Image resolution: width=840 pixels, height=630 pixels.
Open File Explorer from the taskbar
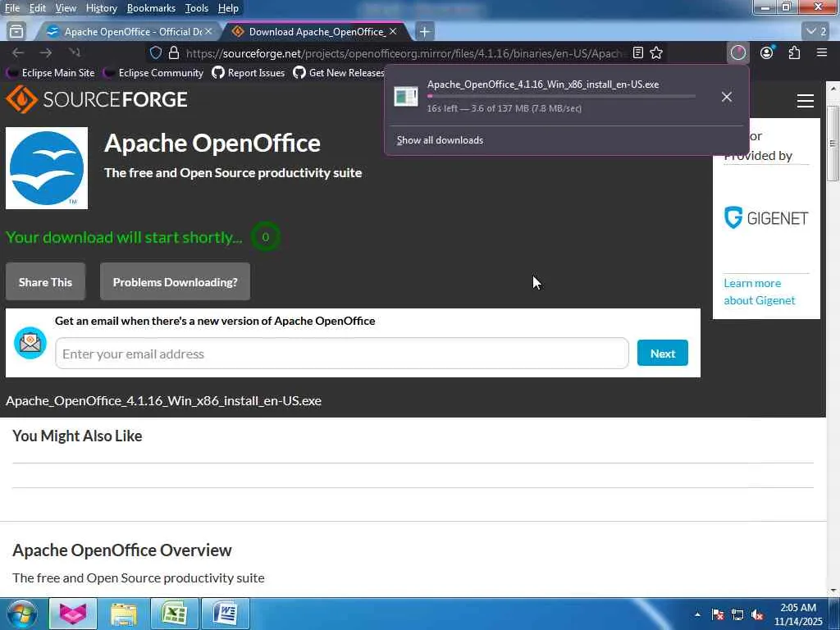(124, 614)
